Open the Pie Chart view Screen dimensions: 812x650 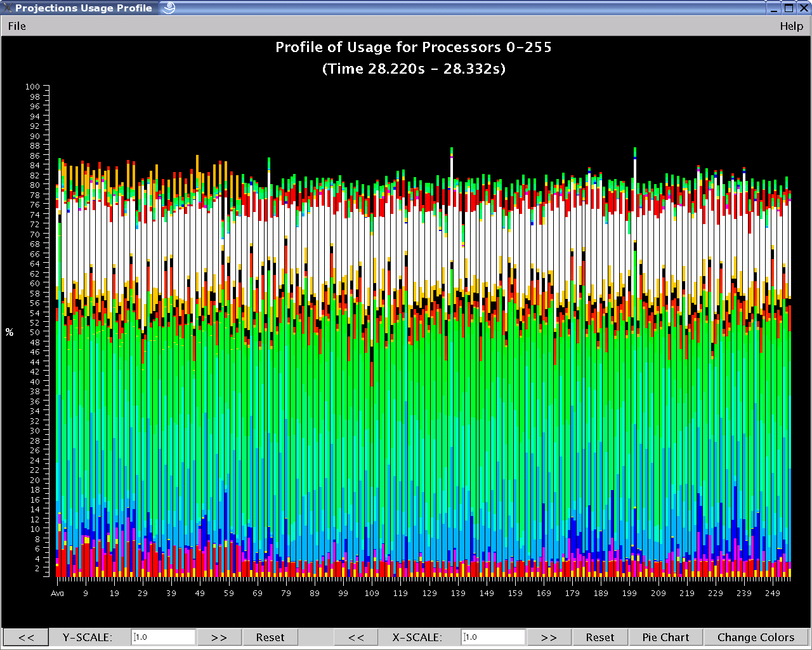[x=665, y=637]
